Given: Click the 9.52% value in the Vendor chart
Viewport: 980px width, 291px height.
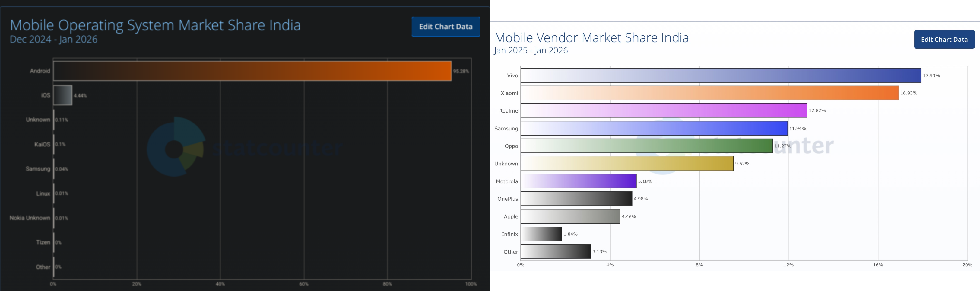Looking at the screenshot, I should pyautogui.click(x=742, y=164).
